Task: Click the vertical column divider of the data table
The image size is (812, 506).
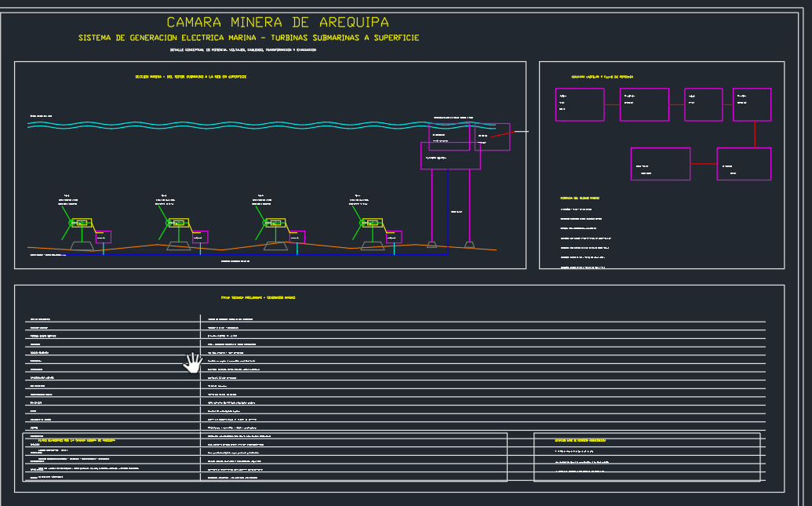Action: pos(200,397)
